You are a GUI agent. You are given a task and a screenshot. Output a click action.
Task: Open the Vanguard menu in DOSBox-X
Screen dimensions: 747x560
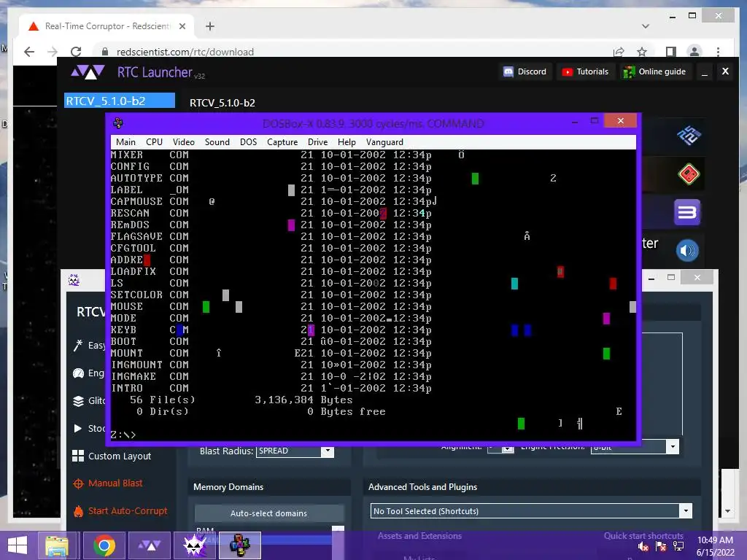[x=384, y=142]
